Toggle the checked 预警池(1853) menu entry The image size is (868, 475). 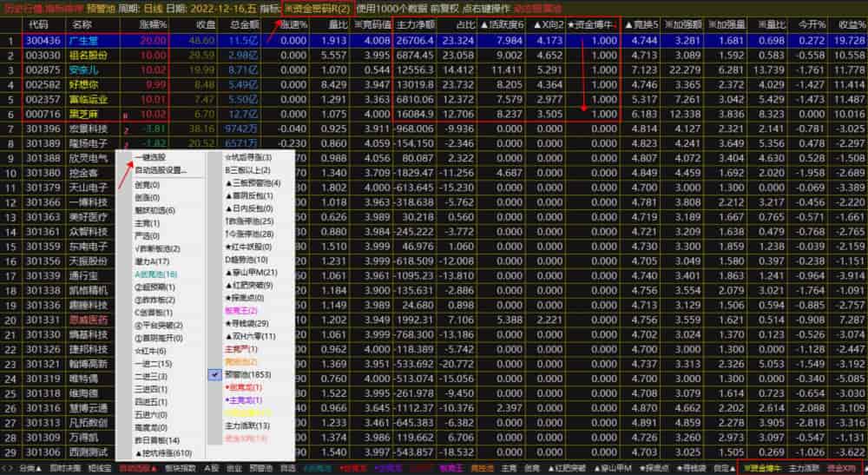247,375
